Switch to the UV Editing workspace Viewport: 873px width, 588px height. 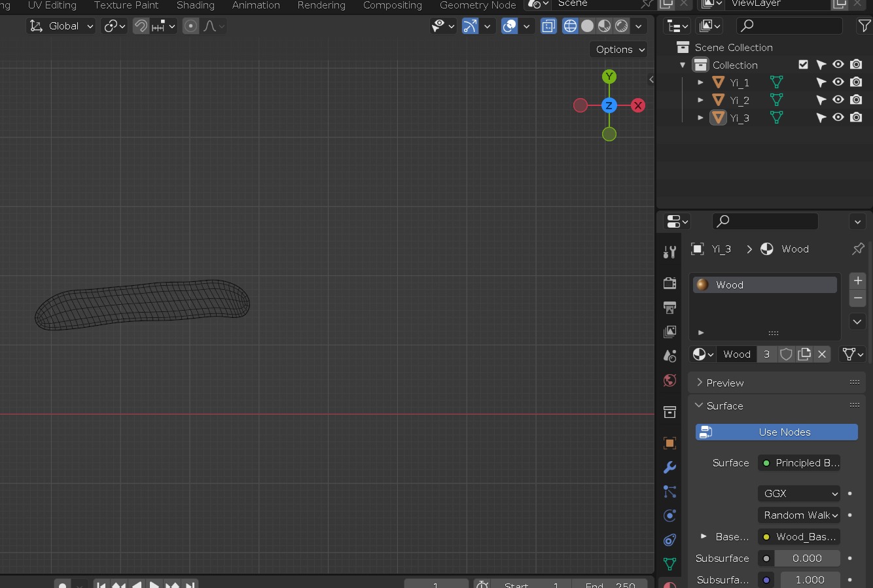[x=52, y=5]
